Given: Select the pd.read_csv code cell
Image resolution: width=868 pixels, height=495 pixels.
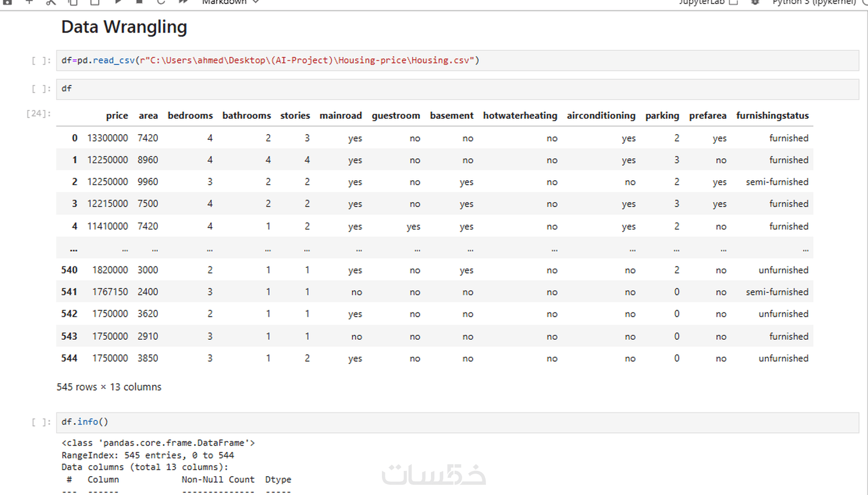Looking at the screenshot, I should tap(457, 60).
